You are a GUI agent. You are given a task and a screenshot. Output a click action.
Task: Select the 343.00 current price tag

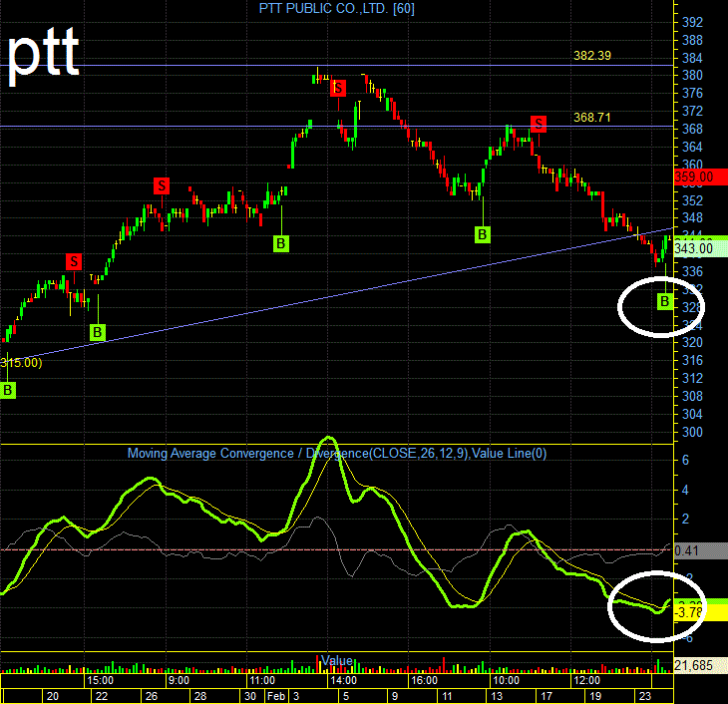(x=701, y=248)
